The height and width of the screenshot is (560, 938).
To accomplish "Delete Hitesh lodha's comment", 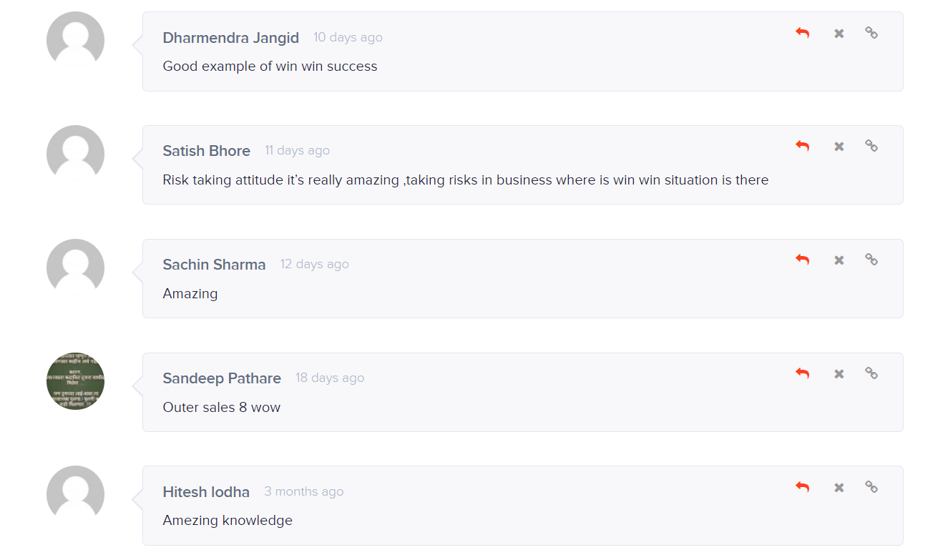I will [x=839, y=487].
